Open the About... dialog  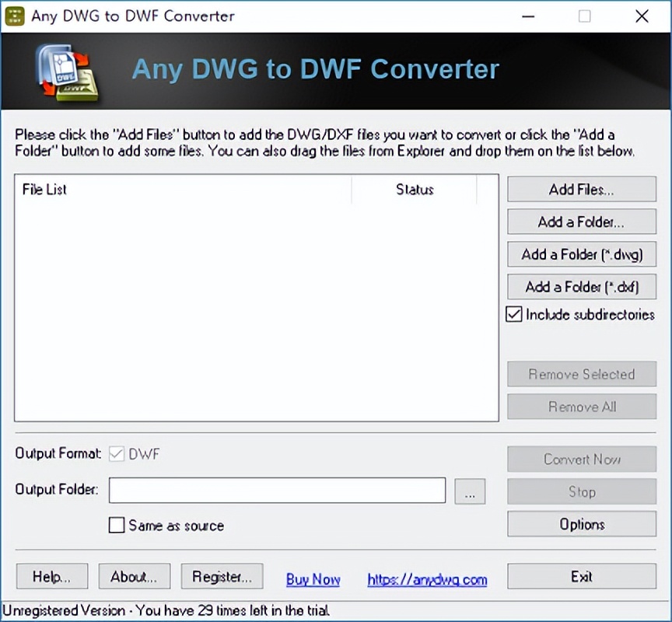[134, 576]
